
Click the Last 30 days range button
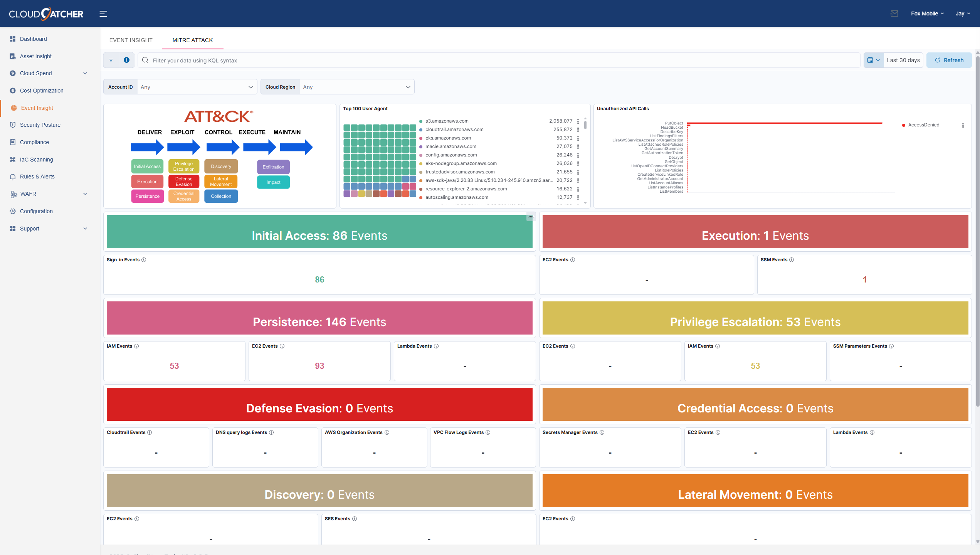(x=903, y=60)
